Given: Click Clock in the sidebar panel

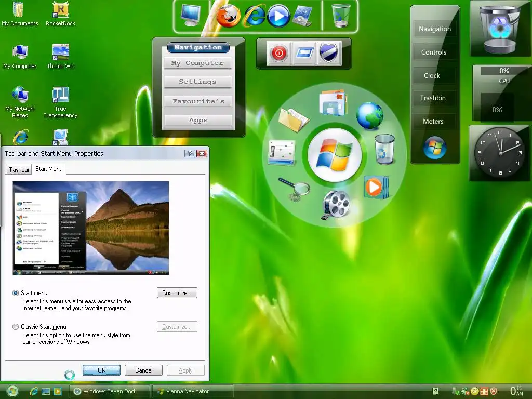Looking at the screenshot, I should (x=432, y=76).
